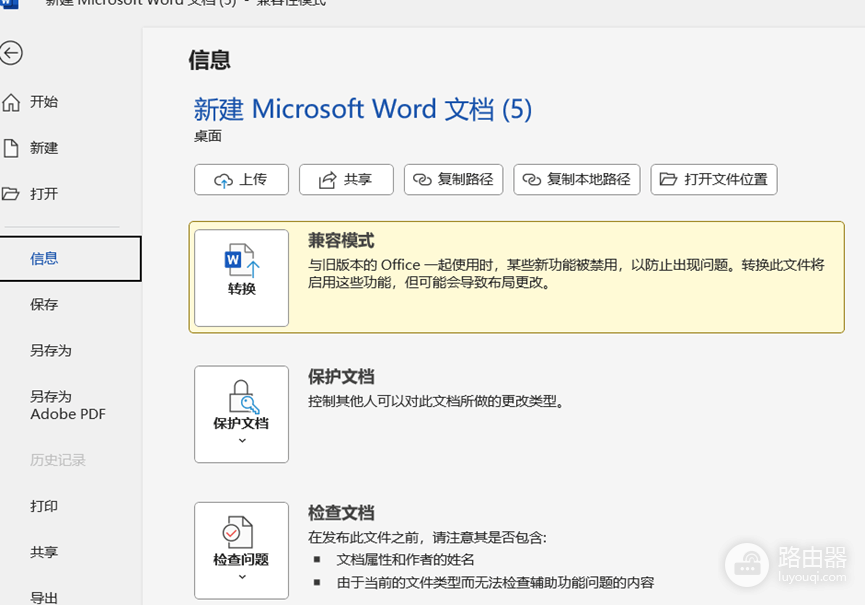The image size is (865, 605).
Task: Click the Word document convert icon
Action: [242, 260]
